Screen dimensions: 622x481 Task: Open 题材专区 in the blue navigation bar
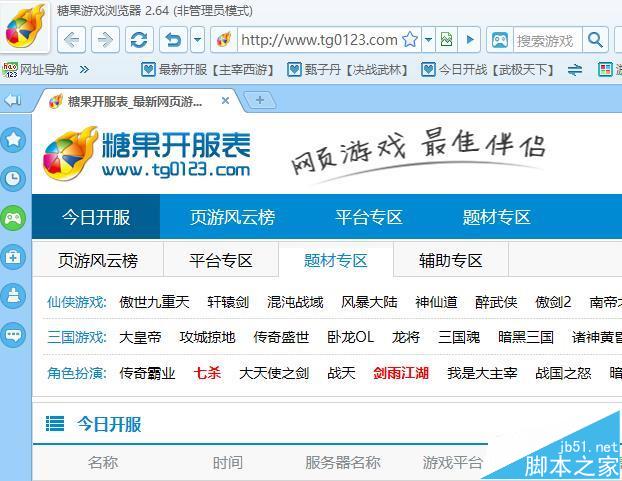coord(497,217)
